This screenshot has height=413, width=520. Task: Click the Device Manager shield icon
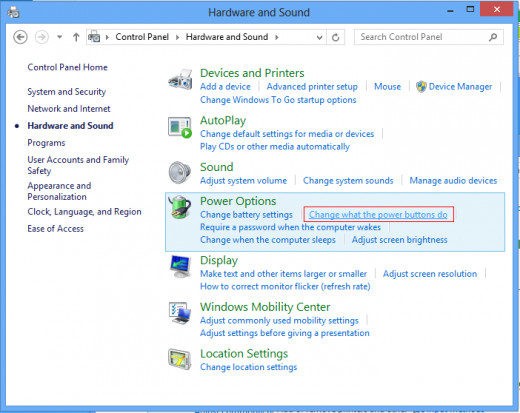(421, 87)
